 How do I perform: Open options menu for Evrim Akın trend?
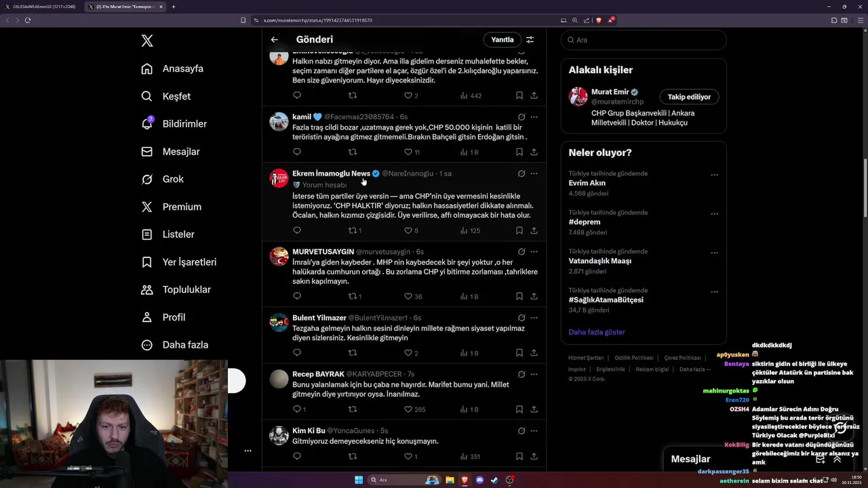click(x=714, y=175)
